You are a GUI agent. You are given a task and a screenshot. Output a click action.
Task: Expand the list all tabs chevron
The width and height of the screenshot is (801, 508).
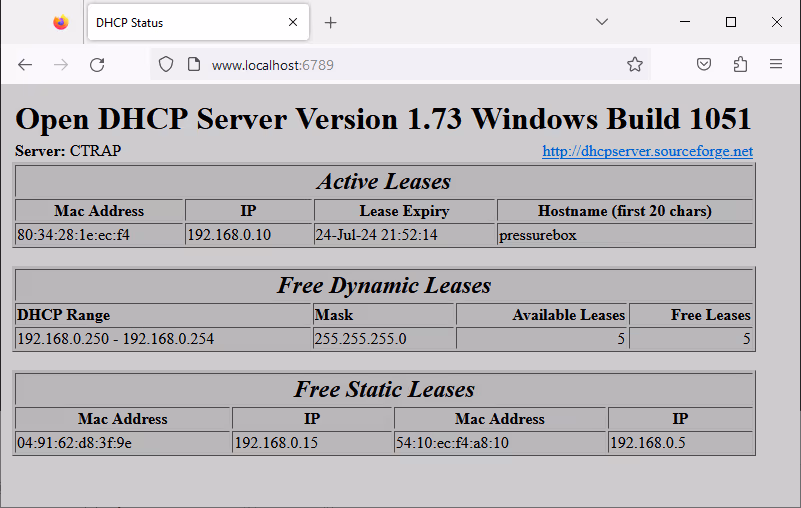[602, 21]
